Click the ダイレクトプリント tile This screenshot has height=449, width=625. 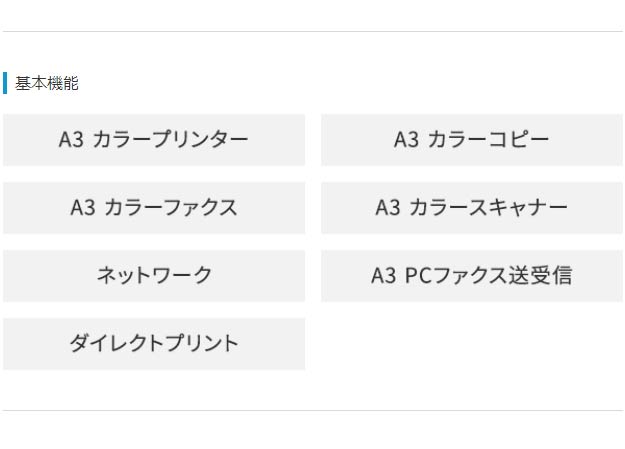point(154,344)
